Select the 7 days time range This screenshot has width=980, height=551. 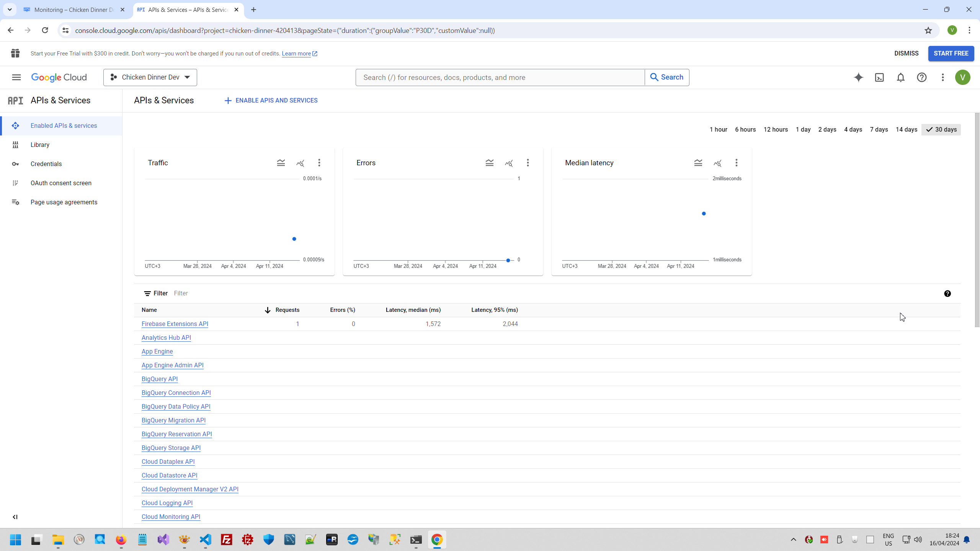[x=879, y=129]
